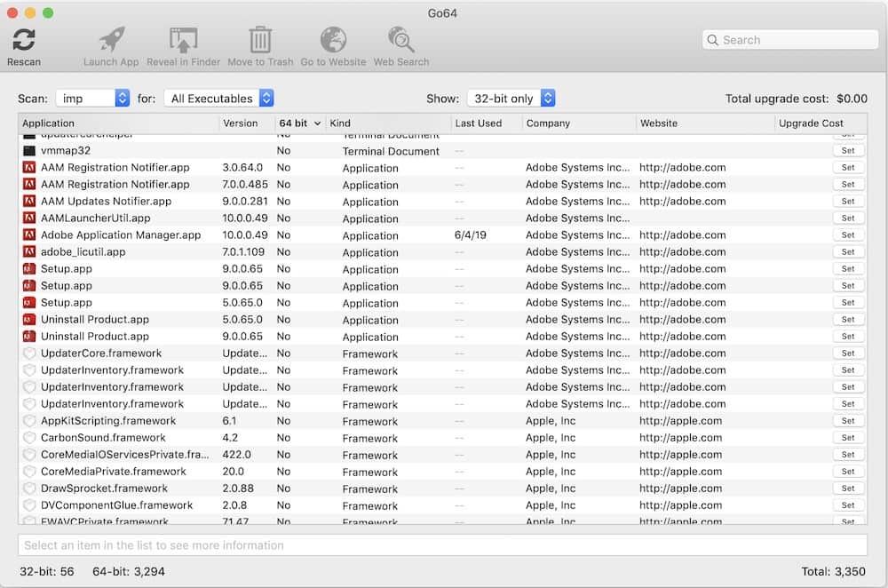The image size is (888, 588).
Task: Click the UpdaterCore.framework icon
Action: (x=29, y=354)
